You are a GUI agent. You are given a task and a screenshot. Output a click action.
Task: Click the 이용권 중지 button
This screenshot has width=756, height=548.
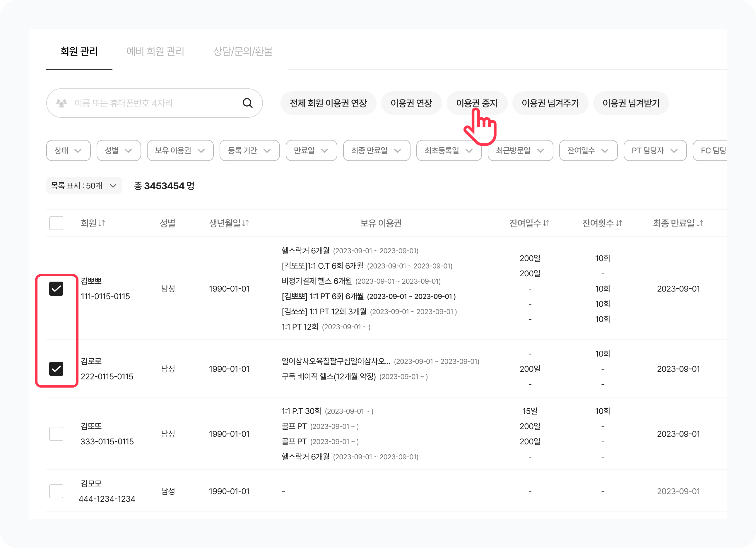point(477,103)
